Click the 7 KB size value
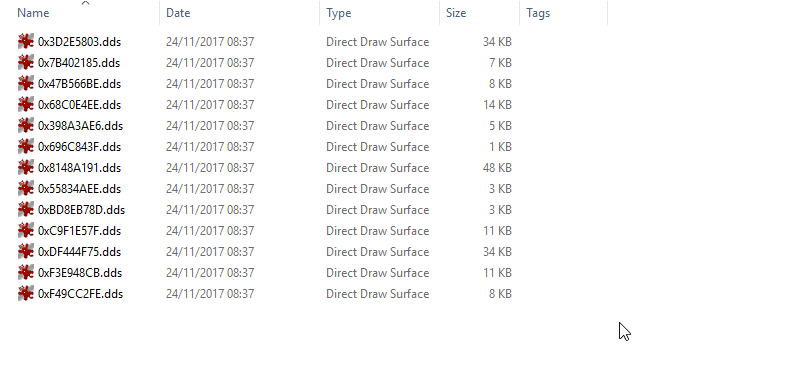This screenshot has width=790, height=391. 500,63
